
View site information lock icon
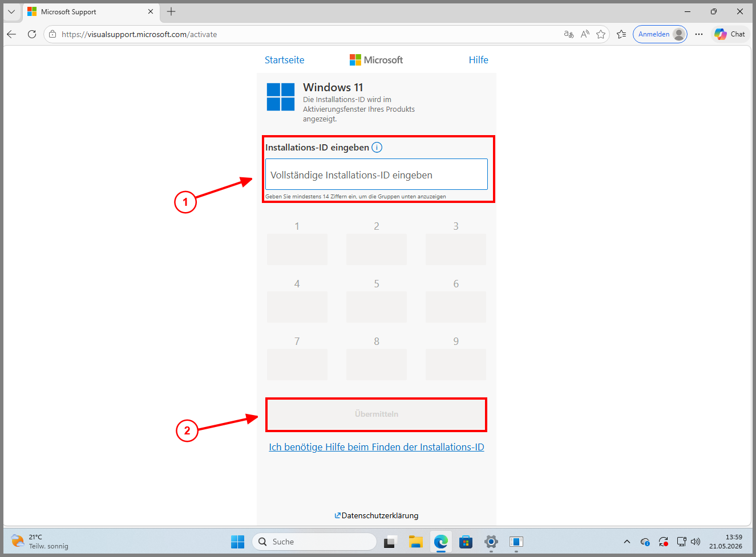[x=52, y=34]
